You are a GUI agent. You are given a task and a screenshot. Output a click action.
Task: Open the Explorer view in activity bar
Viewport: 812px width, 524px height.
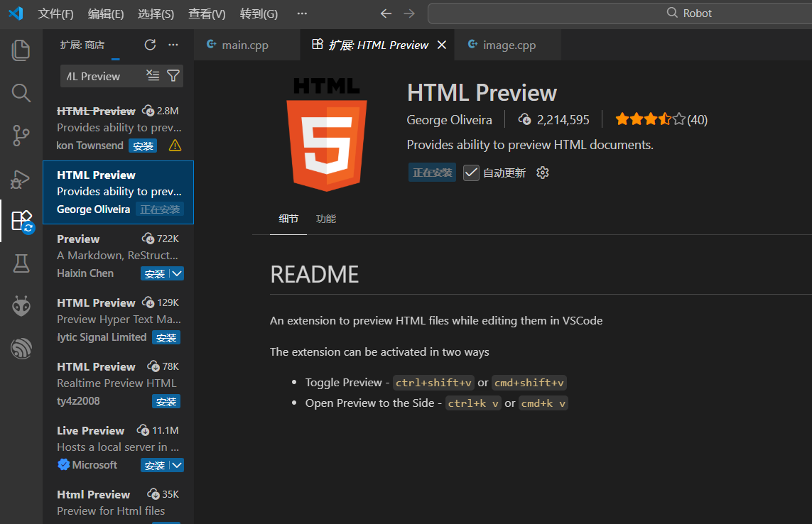click(x=21, y=50)
